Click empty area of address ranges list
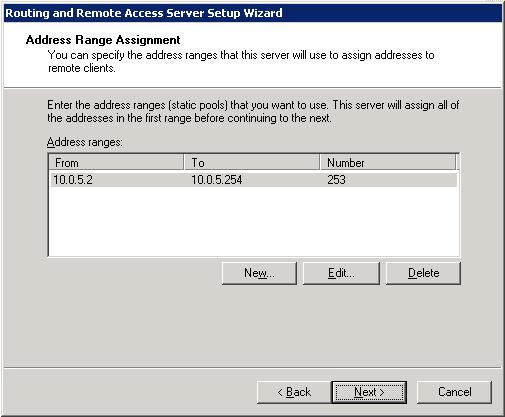The width and height of the screenshot is (505, 417). (x=253, y=222)
